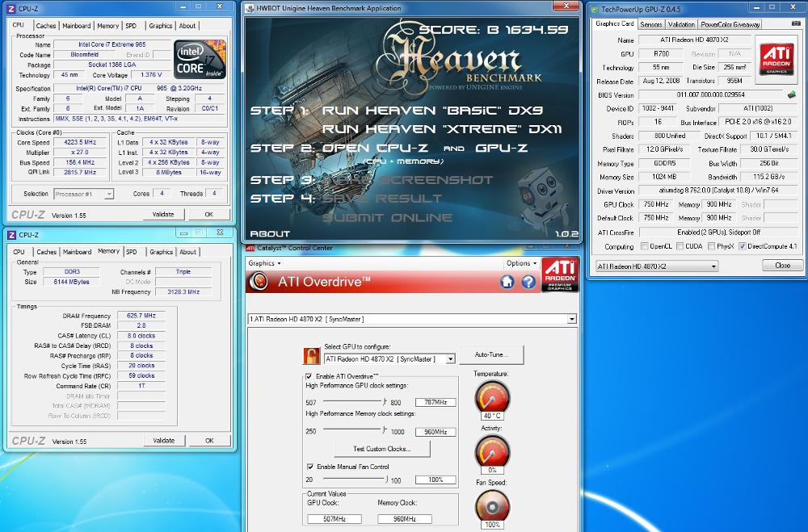Click Test Custom Clocks button
The image size is (808, 532).
pos(382,449)
